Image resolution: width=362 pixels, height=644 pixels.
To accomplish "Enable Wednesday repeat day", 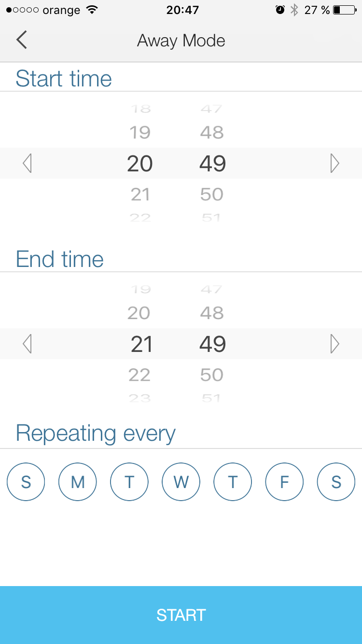I will 181,482.
